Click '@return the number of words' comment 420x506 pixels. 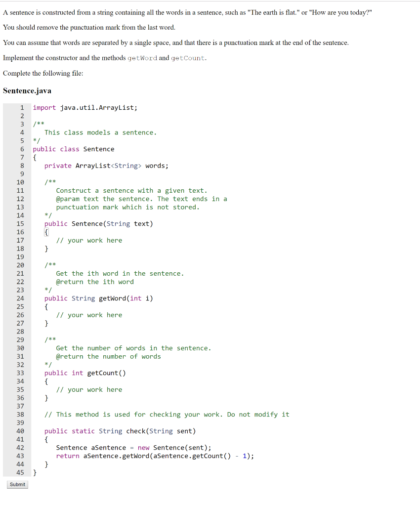[108, 357]
